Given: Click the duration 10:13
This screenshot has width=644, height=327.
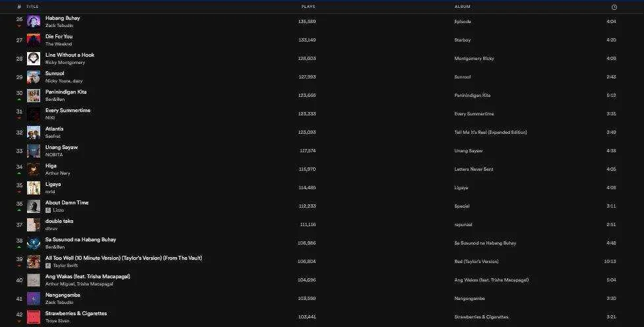Looking at the screenshot, I should 610,262.
